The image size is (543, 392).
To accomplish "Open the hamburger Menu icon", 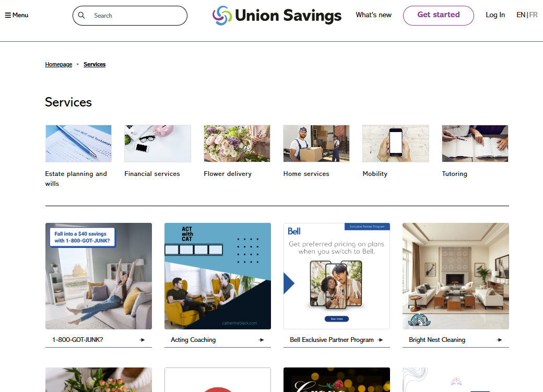I will (x=8, y=15).
